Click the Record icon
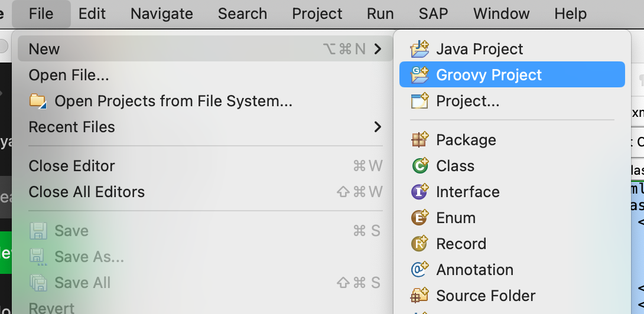Screen dimensions: 644x314 point(419,244)
